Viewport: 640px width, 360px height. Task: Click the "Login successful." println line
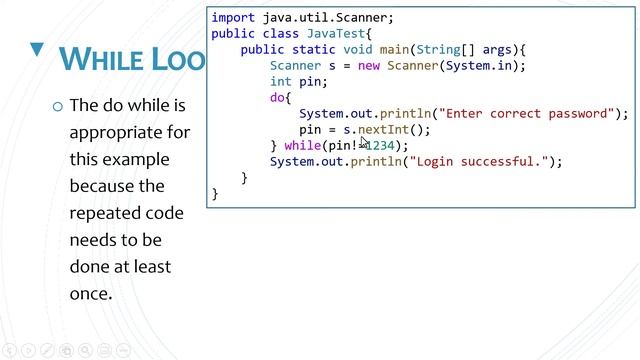(416, 162)
